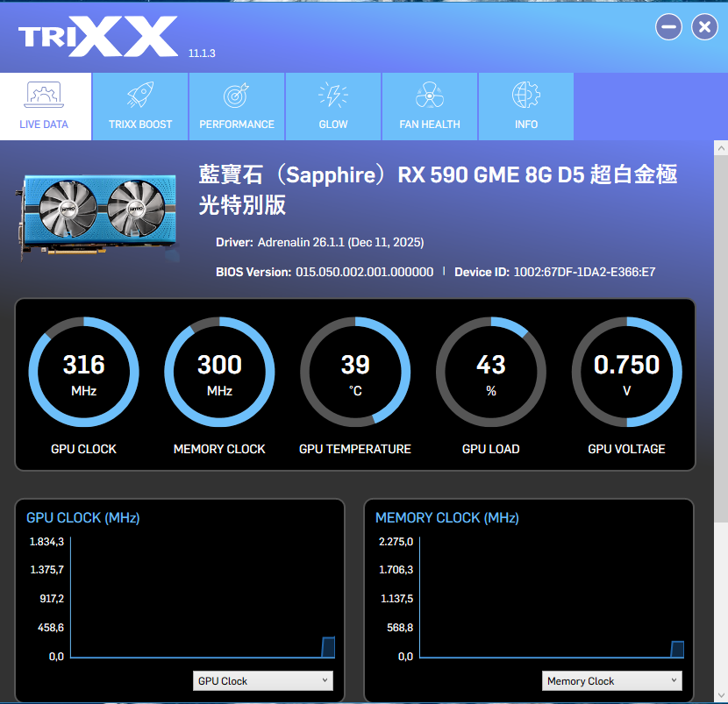Open the GPU Clock graph dropdown
728x704 pixels.
tap(263, 681)
